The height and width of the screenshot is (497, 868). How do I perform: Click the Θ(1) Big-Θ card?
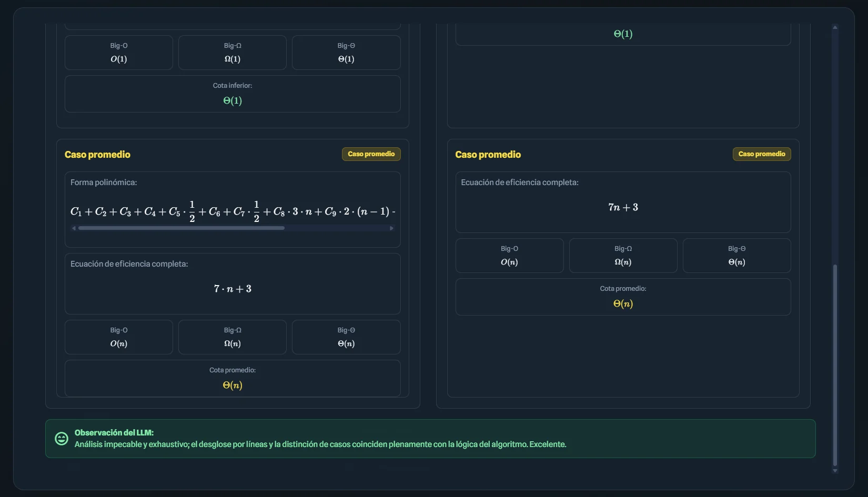pos(346,53)
